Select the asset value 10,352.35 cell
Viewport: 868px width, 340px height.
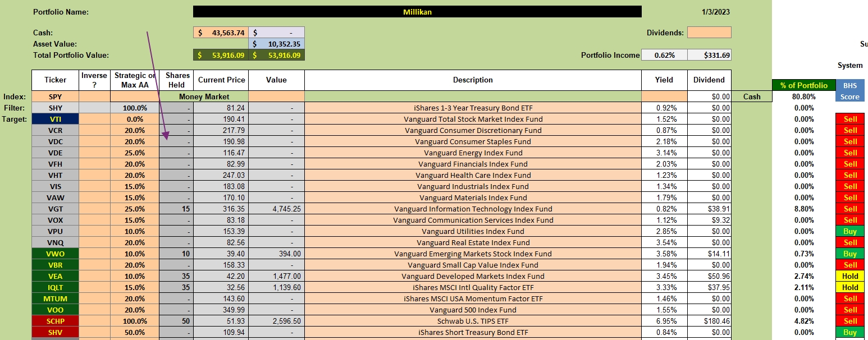point(276,44)
